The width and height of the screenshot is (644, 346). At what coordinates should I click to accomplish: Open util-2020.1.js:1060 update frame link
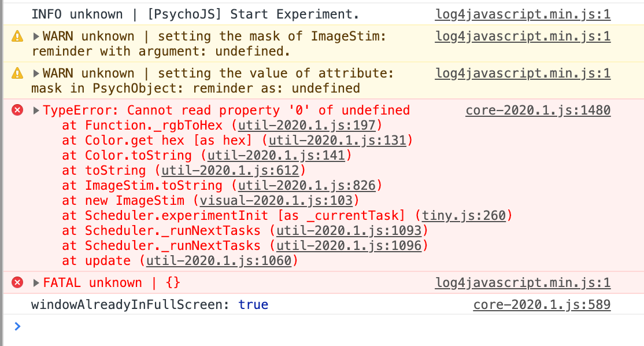coord(219,260)
